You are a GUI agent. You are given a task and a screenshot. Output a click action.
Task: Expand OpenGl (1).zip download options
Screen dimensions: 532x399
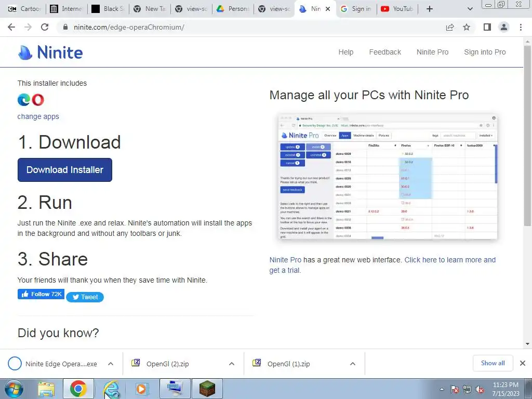click(353, 364)
